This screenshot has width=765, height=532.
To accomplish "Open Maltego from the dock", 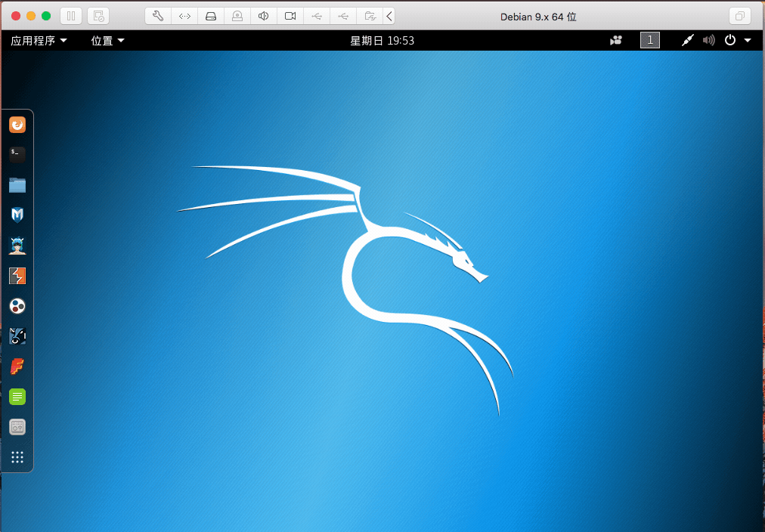I will tap(17, 306).
